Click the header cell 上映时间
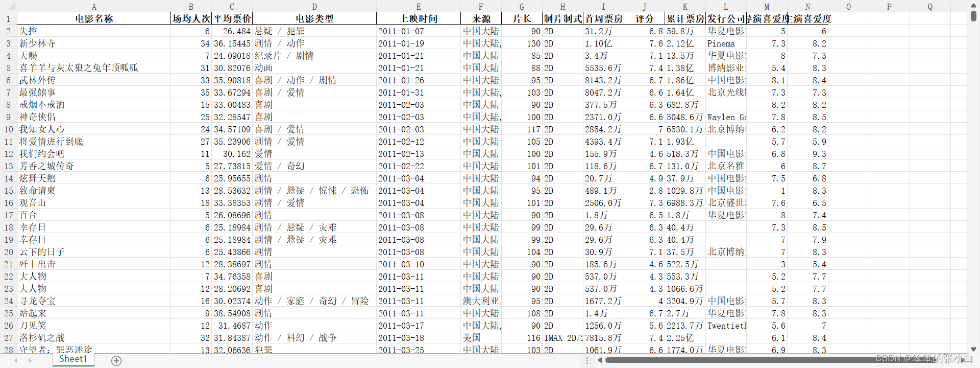 (x=419, y=19)
